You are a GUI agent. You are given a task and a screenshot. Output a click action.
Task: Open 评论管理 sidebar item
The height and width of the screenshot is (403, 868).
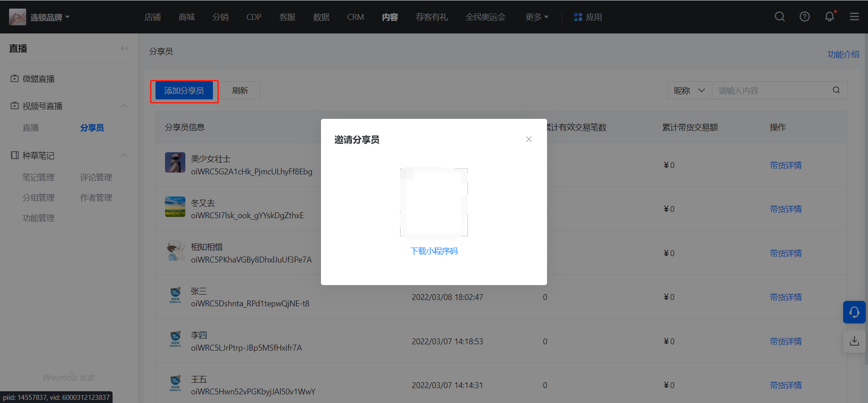pyautogui.click(x=96, y=178)
